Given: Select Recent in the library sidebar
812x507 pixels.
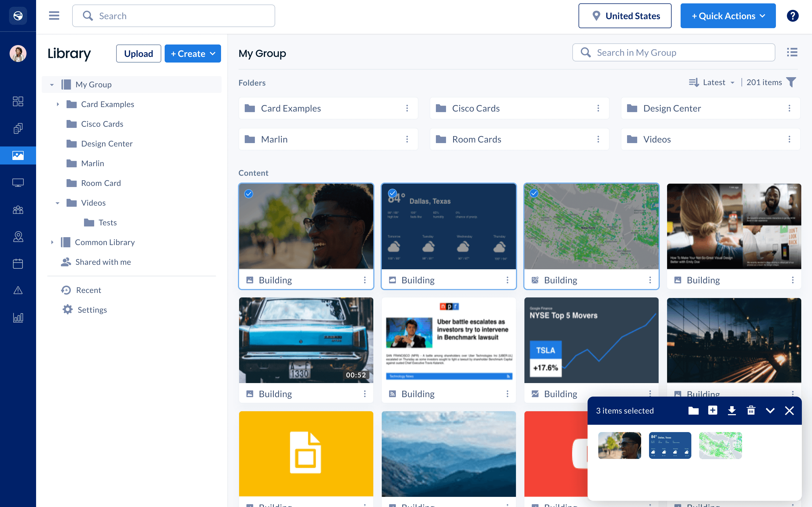Looking at the screenshot, I should pos(88,290).
